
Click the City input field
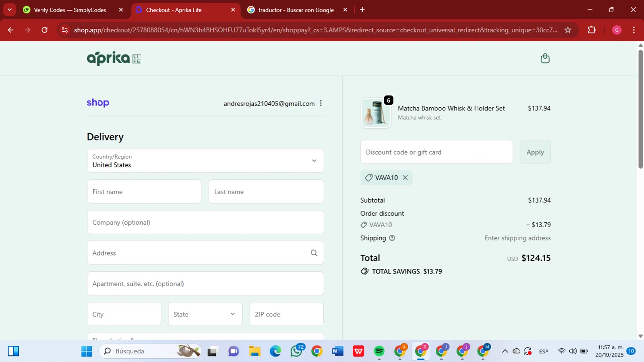[x=124, y=314]
